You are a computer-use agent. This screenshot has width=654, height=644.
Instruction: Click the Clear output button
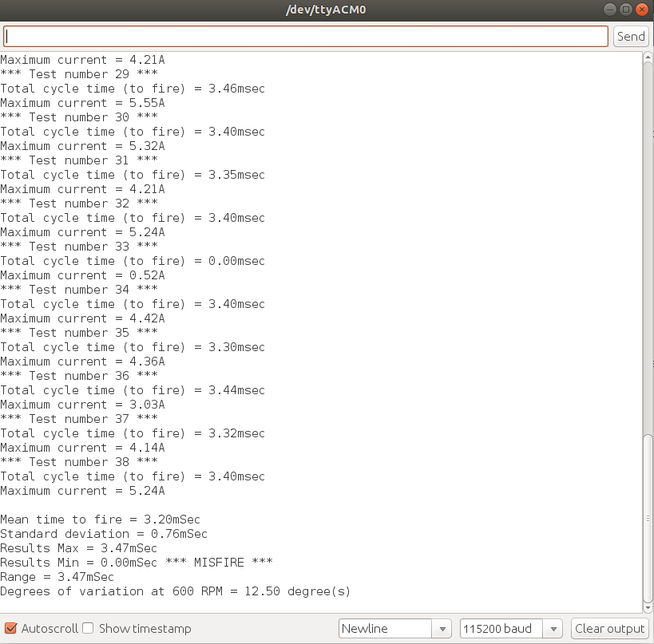click(x=610, y=628)
